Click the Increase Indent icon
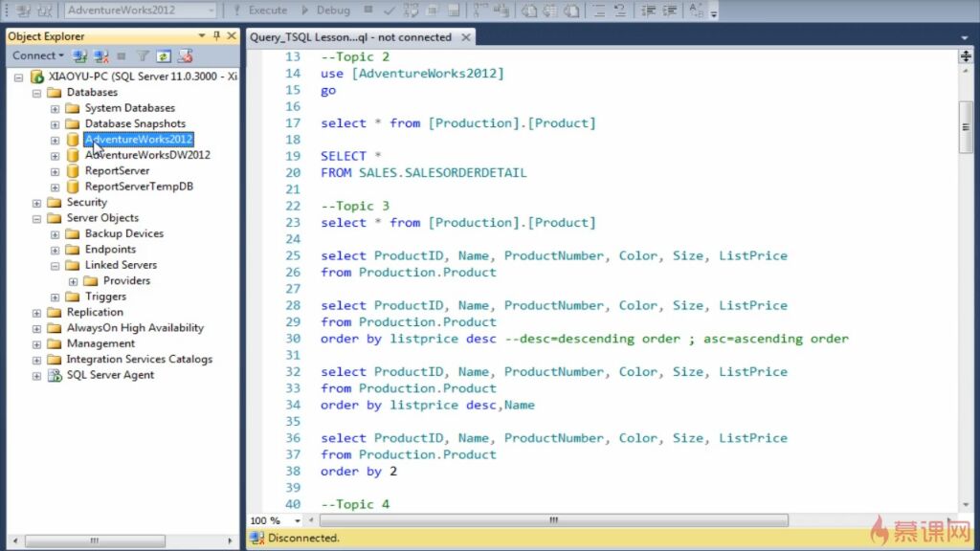The height and width of the screenshot is (551, 980). click(669, 10)
